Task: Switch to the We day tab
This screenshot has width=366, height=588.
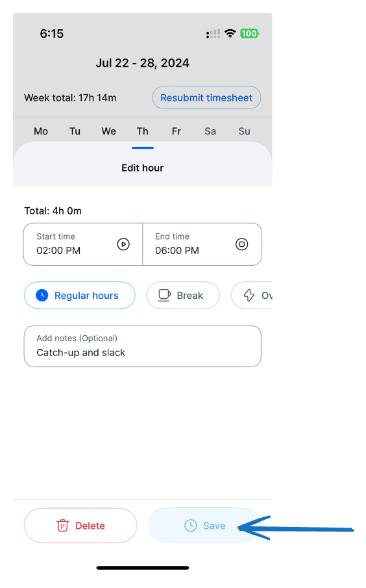Action: (108, 131)
